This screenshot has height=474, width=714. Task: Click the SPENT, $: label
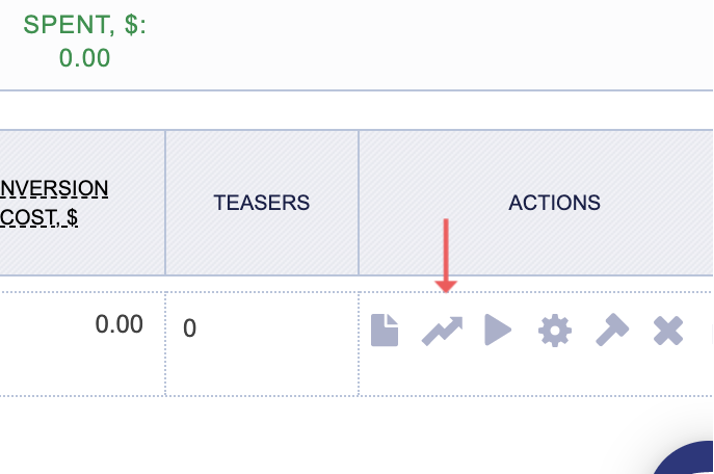(x=84, y=25)
